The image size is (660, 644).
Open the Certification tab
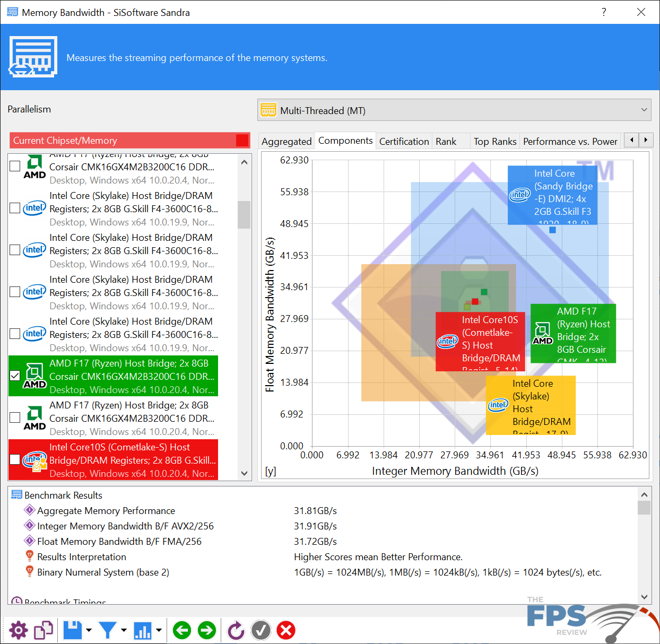[x=404, y=141]
